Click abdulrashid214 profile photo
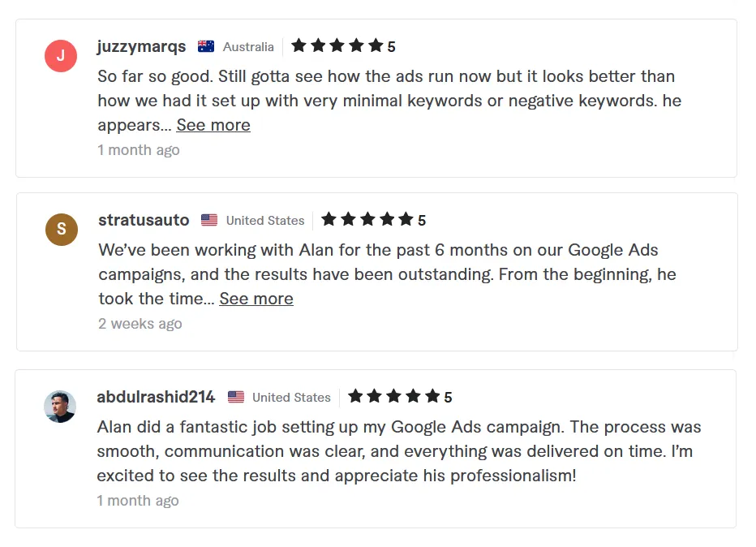This screenshot has width=756, height=547. 60,407
